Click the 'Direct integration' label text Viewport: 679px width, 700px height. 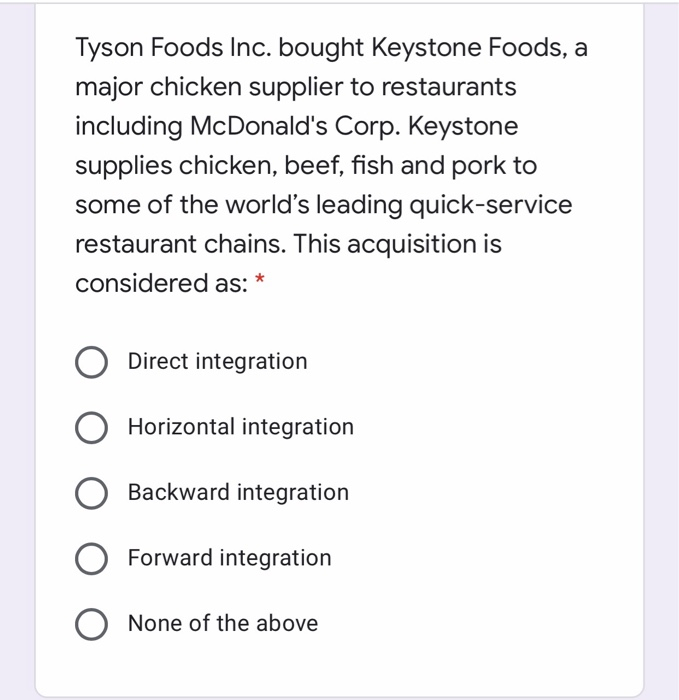[x=217, y=361]
